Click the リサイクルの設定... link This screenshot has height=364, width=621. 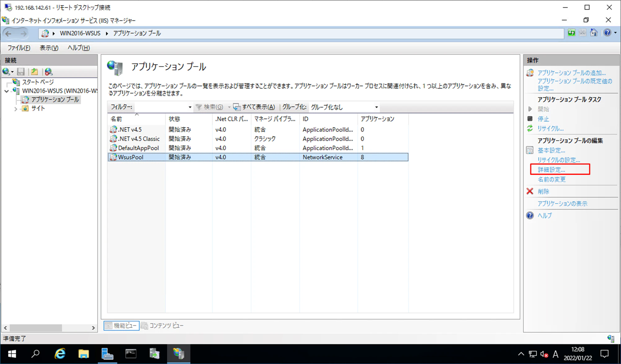click(559, 160)
